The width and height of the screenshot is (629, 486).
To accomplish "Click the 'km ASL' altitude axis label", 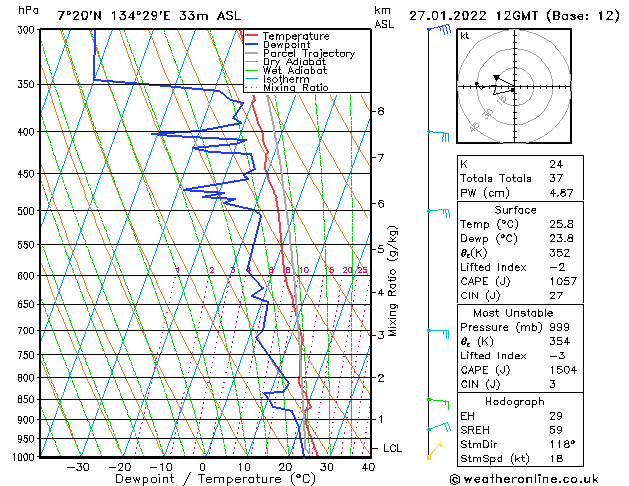I will point(384,18).
